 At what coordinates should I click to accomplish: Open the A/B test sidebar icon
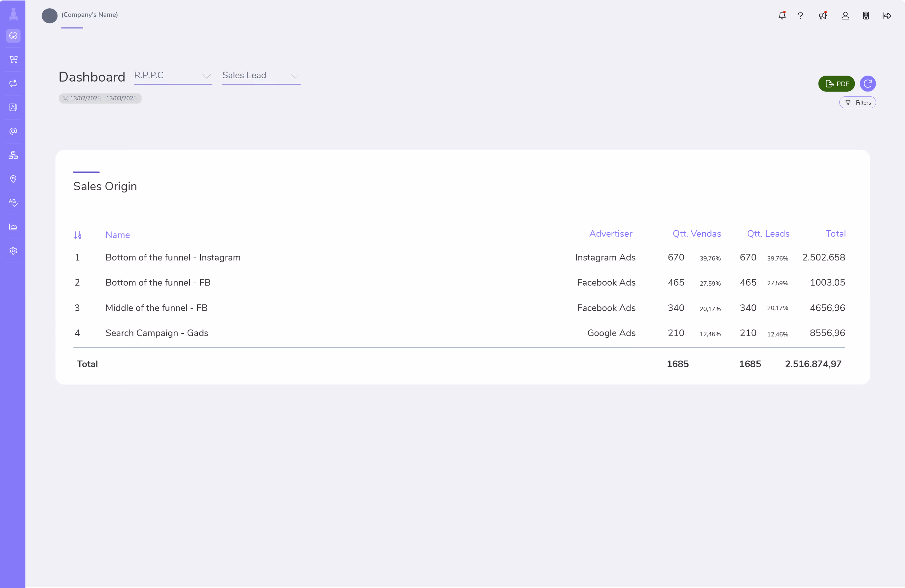(x=13, y=203)
